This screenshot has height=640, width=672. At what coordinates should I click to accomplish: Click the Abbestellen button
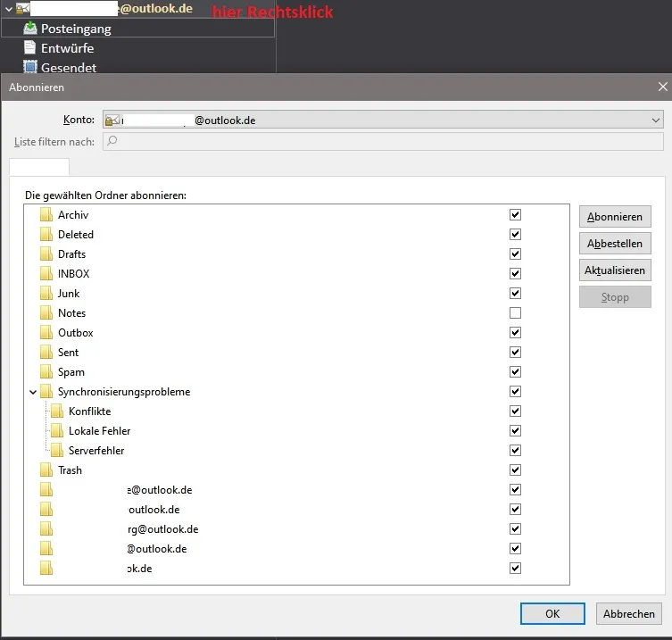pos(615,244)
